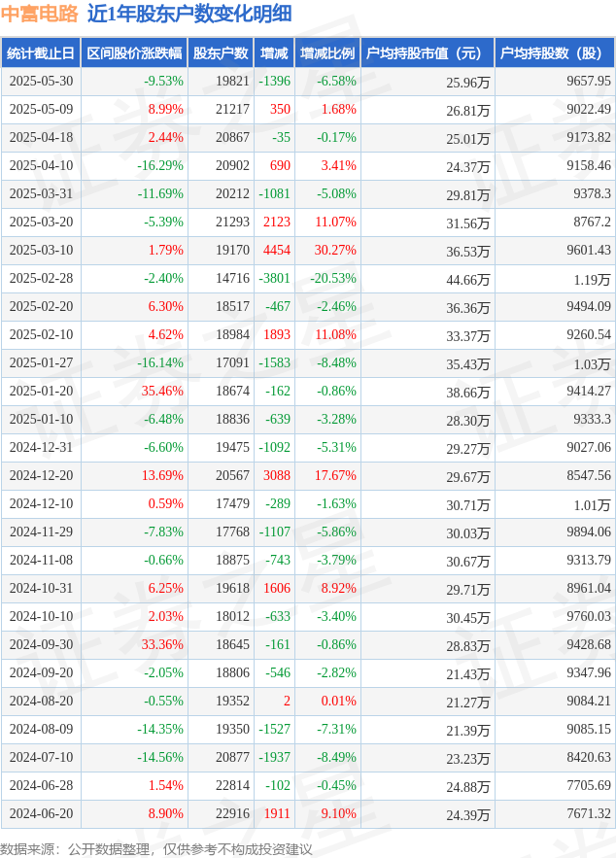
Task: Click the 中富电路 title text
Action: [x=40, y=14]
